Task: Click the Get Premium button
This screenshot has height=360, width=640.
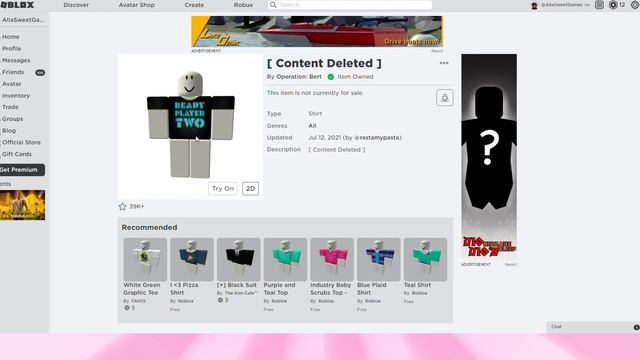Action: 22,170
